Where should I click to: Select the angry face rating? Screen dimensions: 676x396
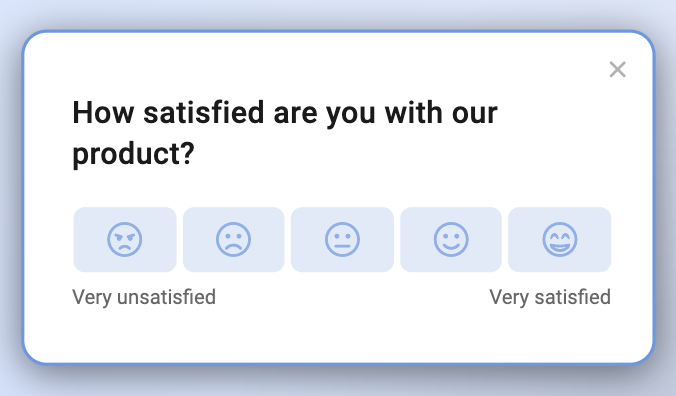coord(125,240)
